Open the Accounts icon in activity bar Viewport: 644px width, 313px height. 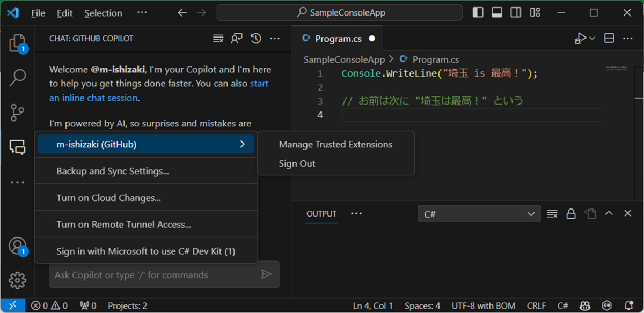tap(17, 246)
